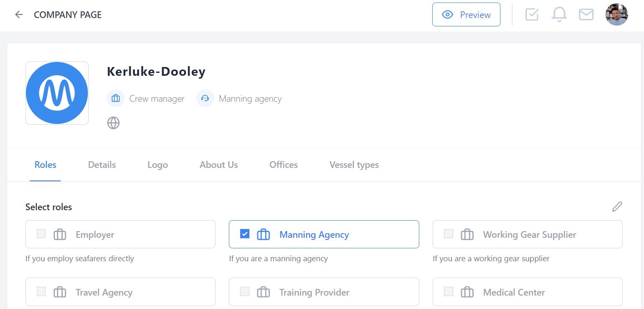Click the Manning agency header label
The width and height of the screenshot is (644, 309).
tap(250, 99)
